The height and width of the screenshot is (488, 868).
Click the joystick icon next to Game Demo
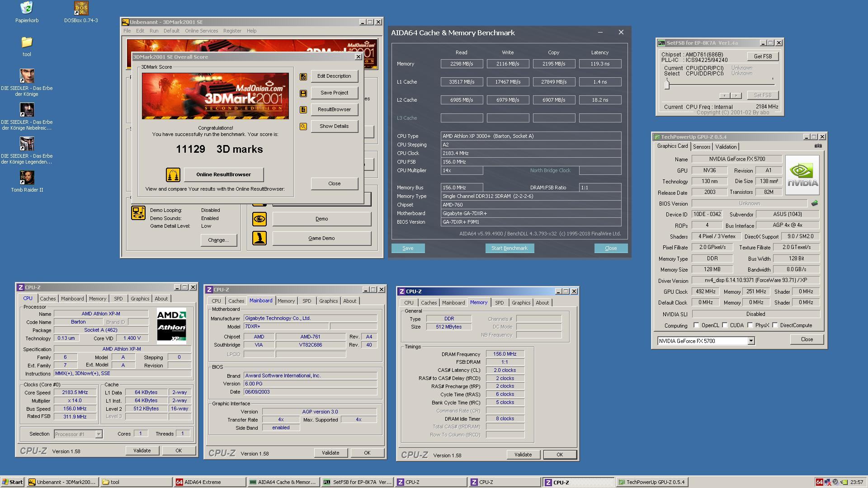(x=259, y=238)
